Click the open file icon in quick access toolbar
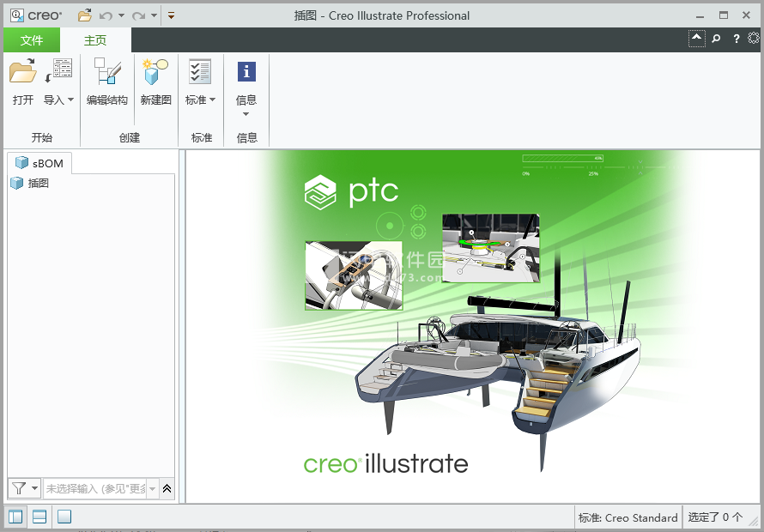Viewport: 764px width, 532px height. 85,15
